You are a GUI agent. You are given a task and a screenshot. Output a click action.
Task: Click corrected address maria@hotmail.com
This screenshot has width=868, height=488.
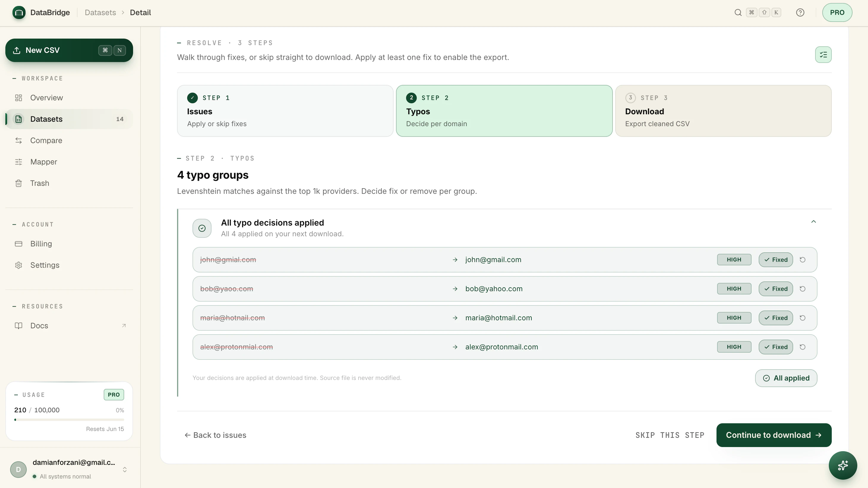point(498,318)
